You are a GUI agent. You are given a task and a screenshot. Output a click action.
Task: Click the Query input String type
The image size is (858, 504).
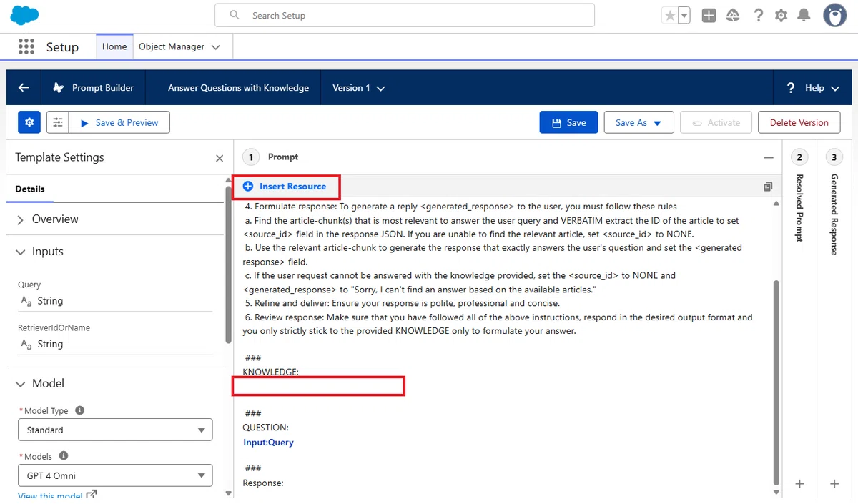click(x=50, y=301)
